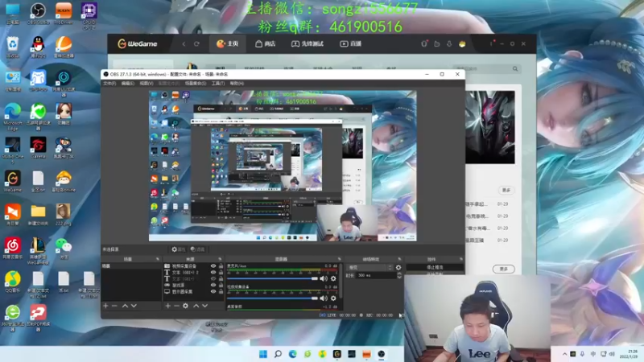Adjust the first mixer channel volume slider

click(x=273, y=278)
